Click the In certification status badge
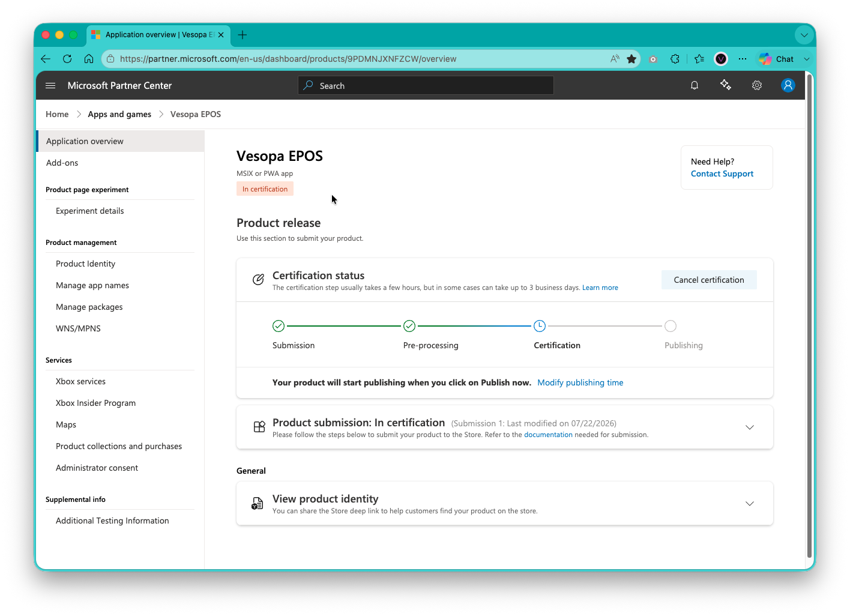The image size is (850, 616). 265,189
